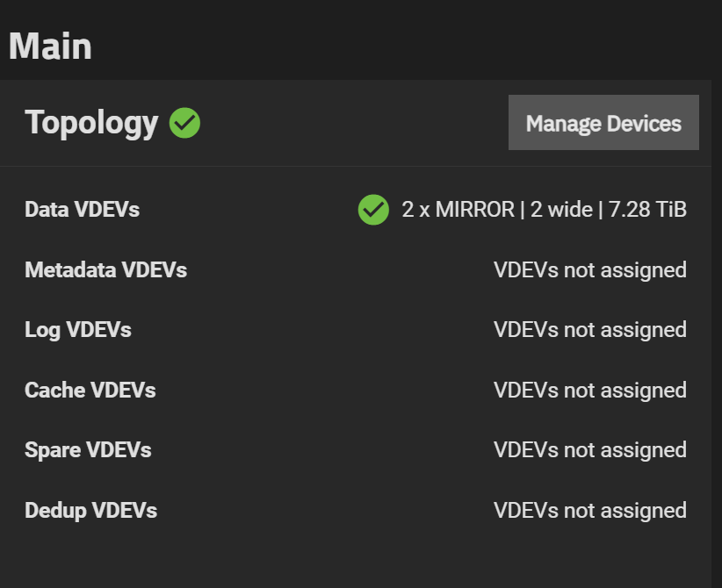The width and height of the screenshot is (722, 588).
Task: Click Dedup VDEVs not assigned status
Action: coord(590,511)
